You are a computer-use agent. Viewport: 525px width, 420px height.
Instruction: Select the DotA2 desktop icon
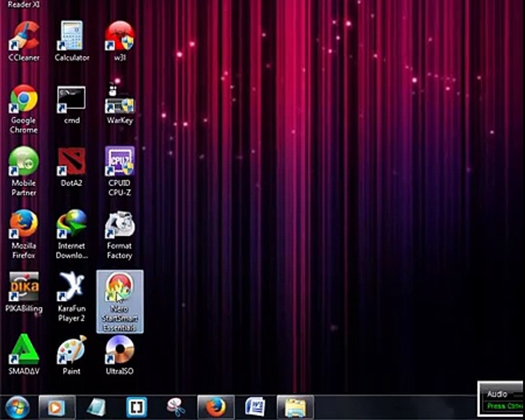click(72, 167)
